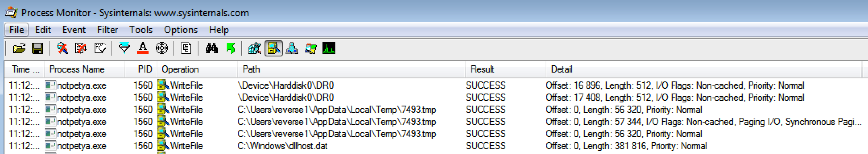Click the Time column header
The height and width of the screenshot is (154, 868).
[25, 69]
